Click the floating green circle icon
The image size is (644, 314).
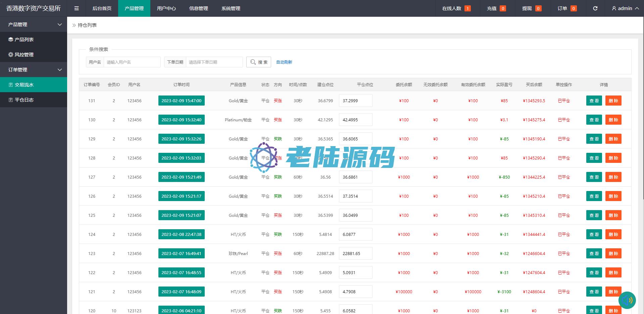point(627,300)
